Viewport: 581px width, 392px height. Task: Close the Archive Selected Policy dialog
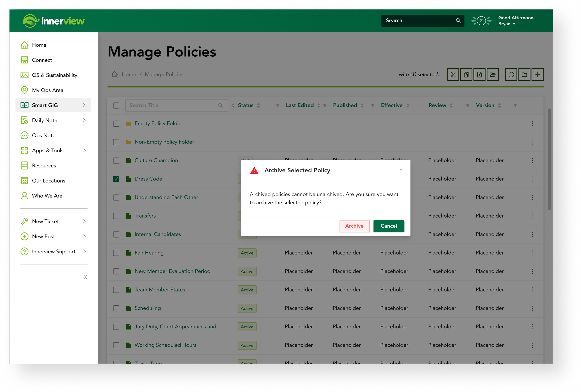tap(401, 170)
